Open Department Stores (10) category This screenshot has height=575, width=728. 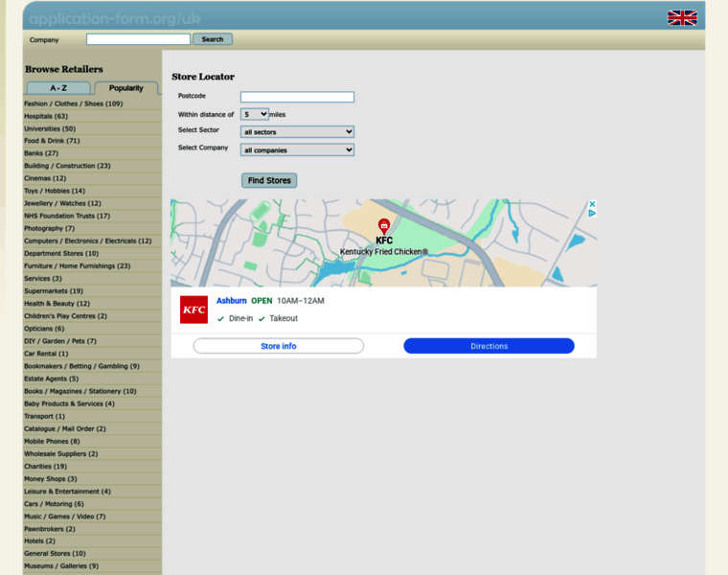pyautogui.click(x=61, y=254)
